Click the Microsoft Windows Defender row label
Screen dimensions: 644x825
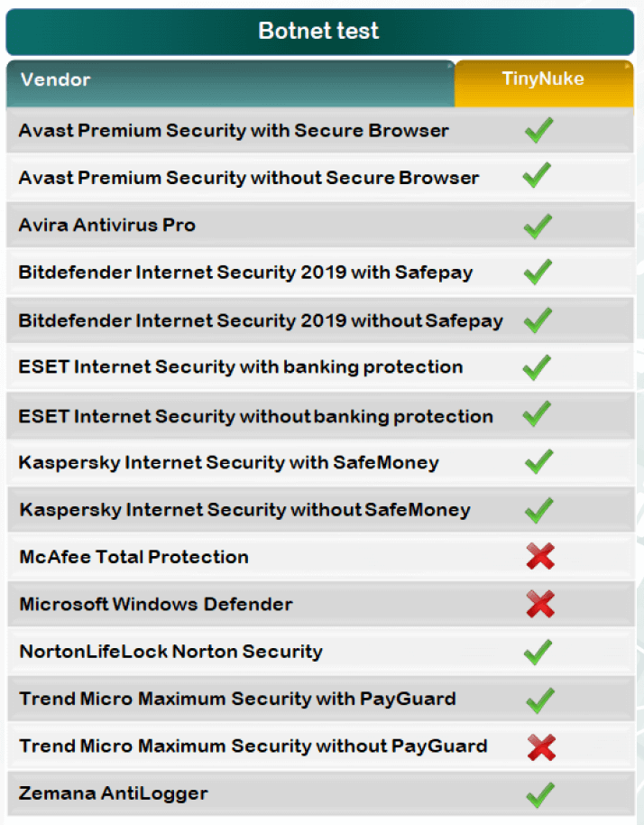(x=156, y=604)
